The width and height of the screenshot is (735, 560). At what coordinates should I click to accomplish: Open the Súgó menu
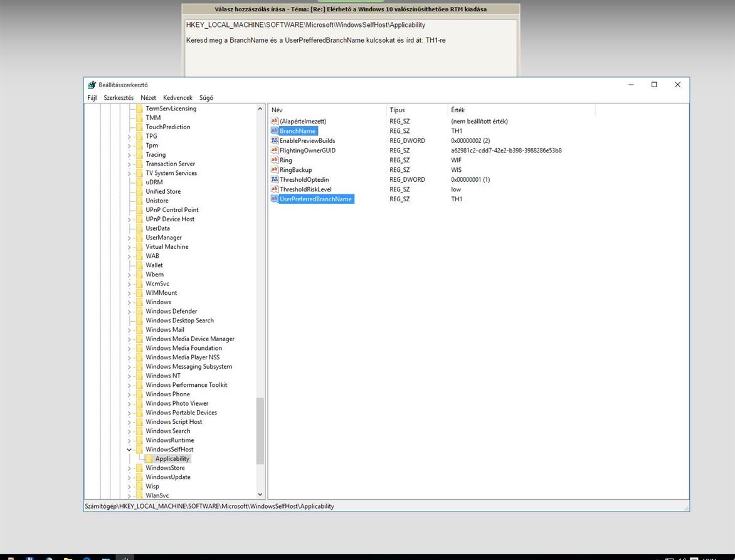[206, 97]
